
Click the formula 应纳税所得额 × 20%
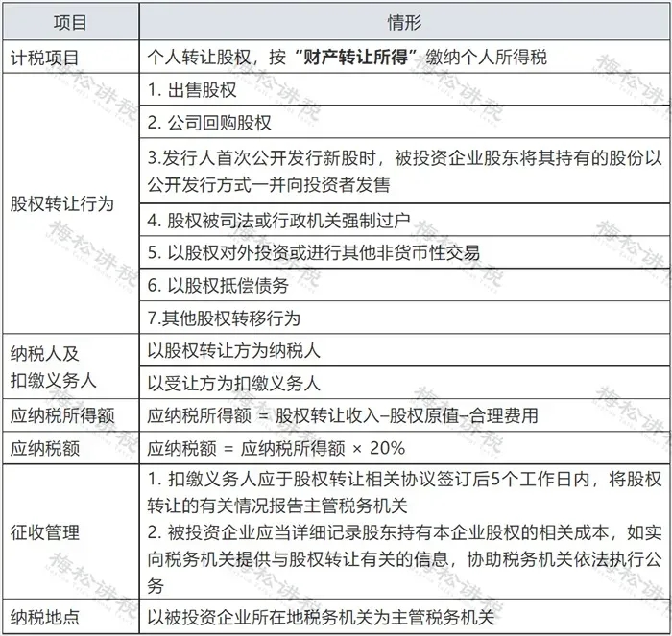click(323, 448)
